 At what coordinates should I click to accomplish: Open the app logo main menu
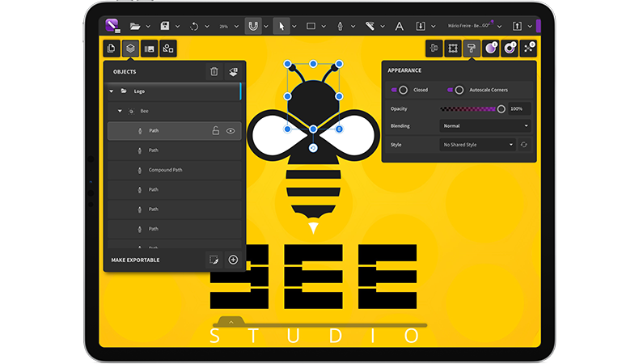(112, 26)
